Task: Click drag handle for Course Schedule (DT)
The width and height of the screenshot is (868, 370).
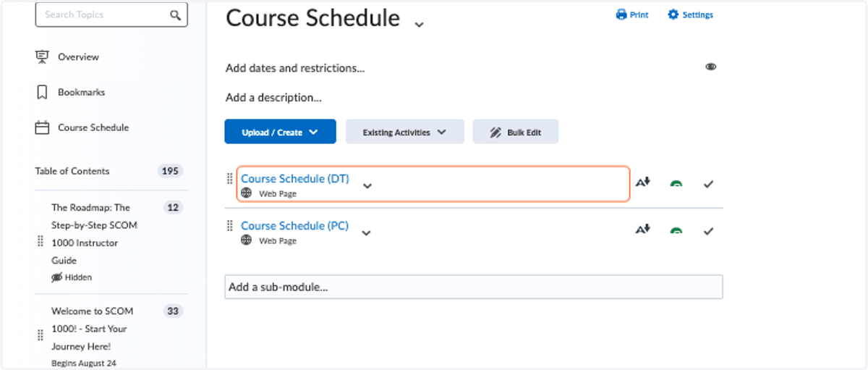Action: (230, 178)
